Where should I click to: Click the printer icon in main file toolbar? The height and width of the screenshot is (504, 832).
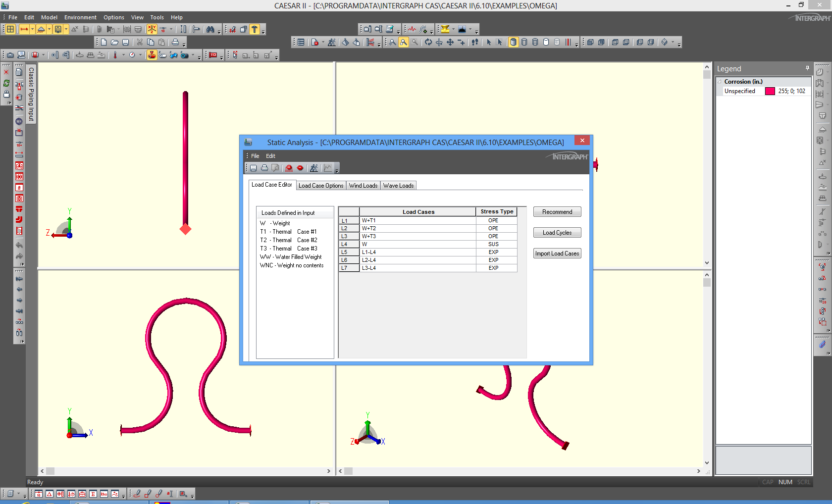[x=175, y=42]
